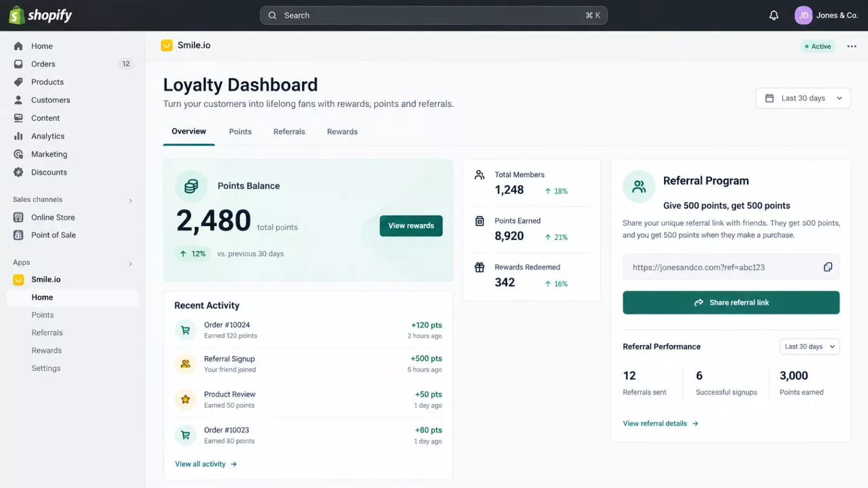Image resolution: width=868 pixels, height=488 pixels.
Task: Click the Points Earned icon
Action: (x=480, y=221)
